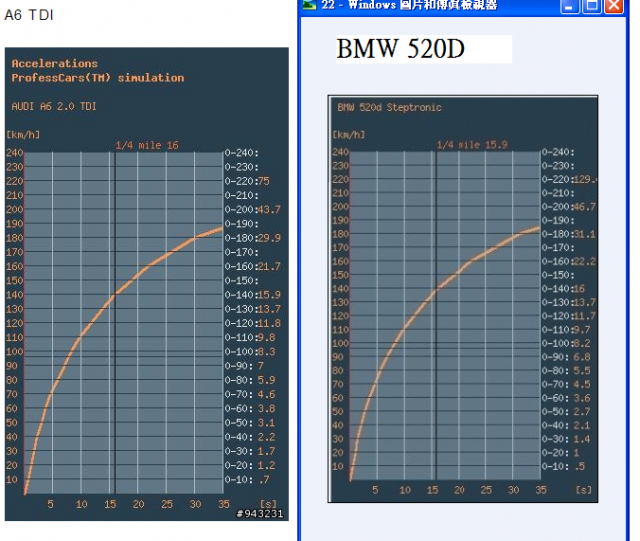Screen dimensions: 640x541
Task: Select Audi '0-120:11.8' value
Action: (x=253, y=323)
